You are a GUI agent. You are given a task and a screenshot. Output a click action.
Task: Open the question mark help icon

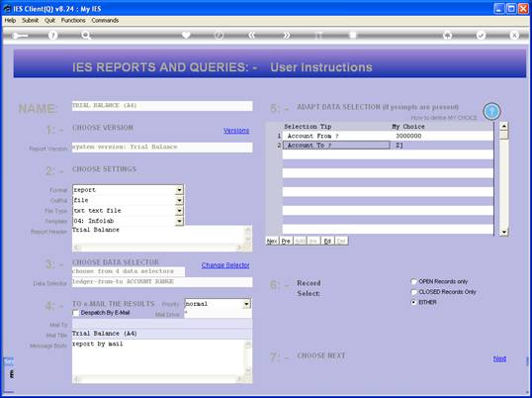tap(53, 35)
